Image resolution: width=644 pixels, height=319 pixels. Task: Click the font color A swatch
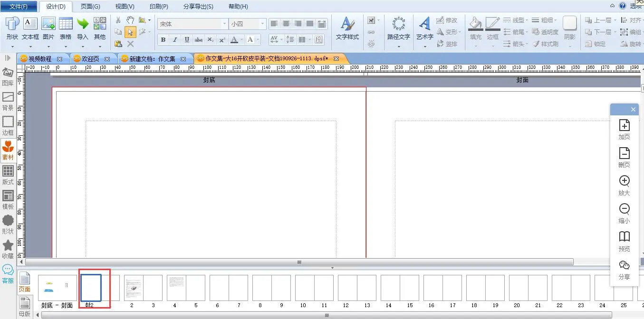click(234, 40)
